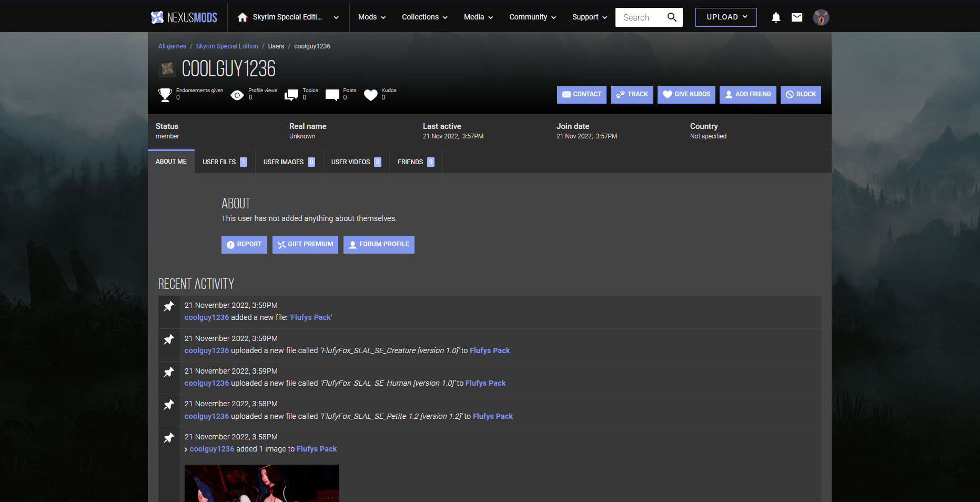Open the messages envelope icon
This screenshot has height=502, width=980.
pos(797,17)
